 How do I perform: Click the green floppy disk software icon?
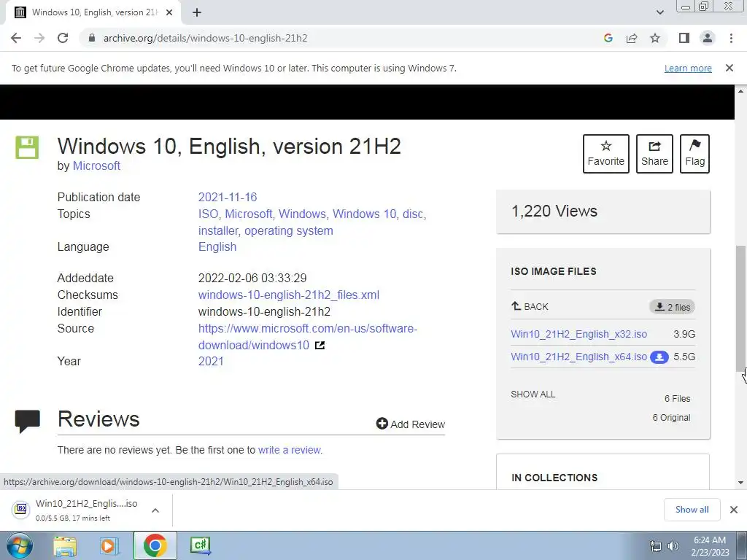tap(27, 147)
